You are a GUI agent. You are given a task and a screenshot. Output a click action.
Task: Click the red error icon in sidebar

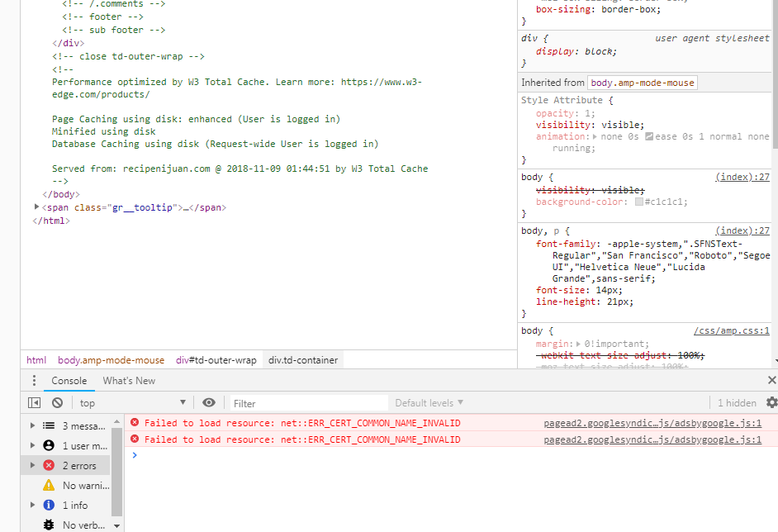49,466
